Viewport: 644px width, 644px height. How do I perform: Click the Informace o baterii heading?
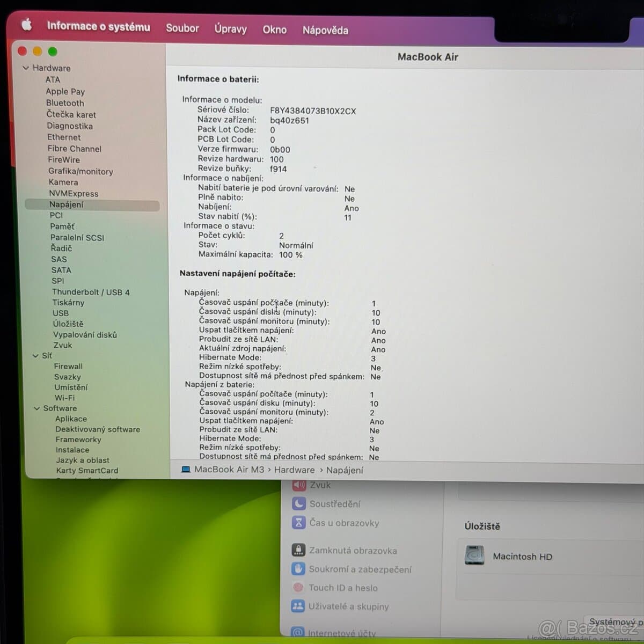pos(218,79)
